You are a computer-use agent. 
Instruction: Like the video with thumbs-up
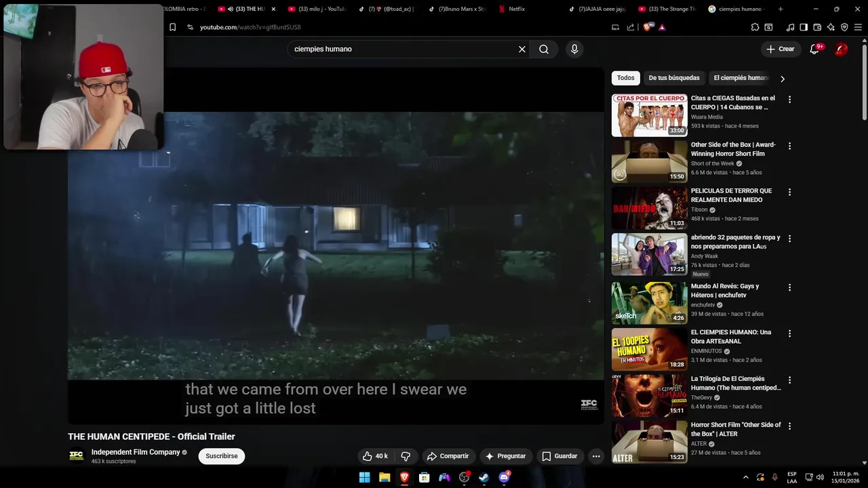tap(375, 456)
